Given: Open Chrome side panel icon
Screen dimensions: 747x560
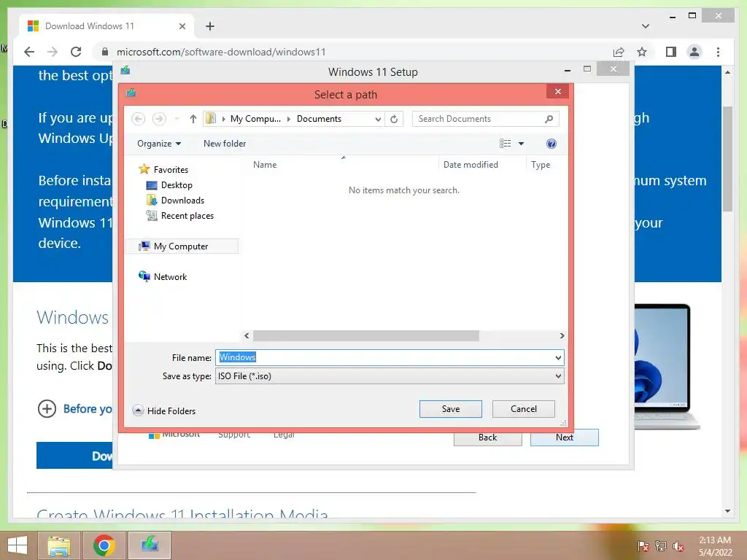Looking at the screenshot, I should 671,52.
